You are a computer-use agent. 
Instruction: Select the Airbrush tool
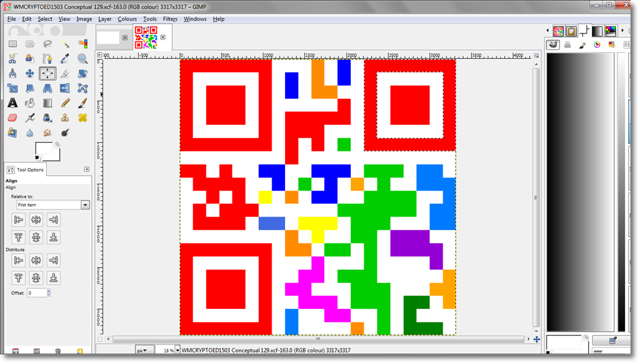point(30,118)
